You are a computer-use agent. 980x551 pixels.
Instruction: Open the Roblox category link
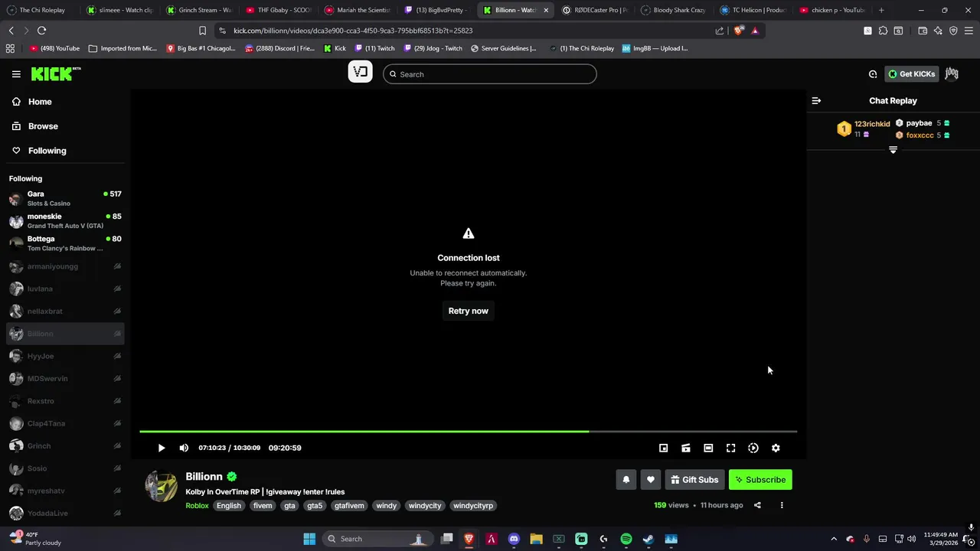[x=197, y=506]
